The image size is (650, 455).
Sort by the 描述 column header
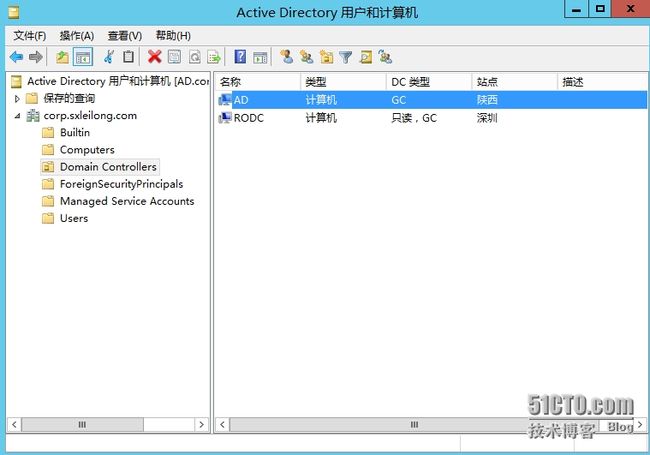(602, 82)
